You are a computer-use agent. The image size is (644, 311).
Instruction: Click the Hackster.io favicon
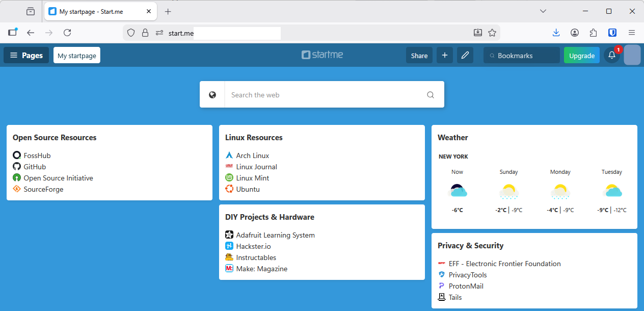[x=229, y=246]
